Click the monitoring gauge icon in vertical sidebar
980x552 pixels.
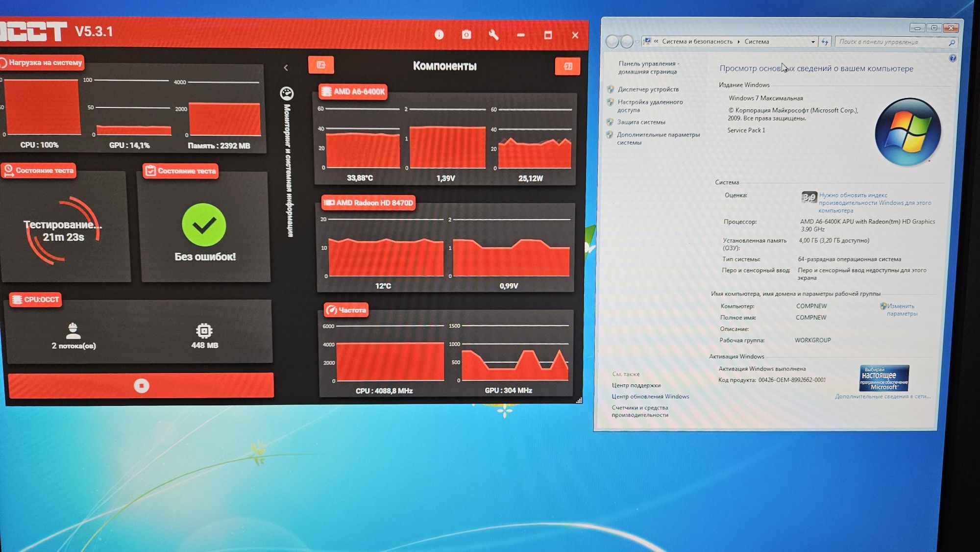point(287,93)
